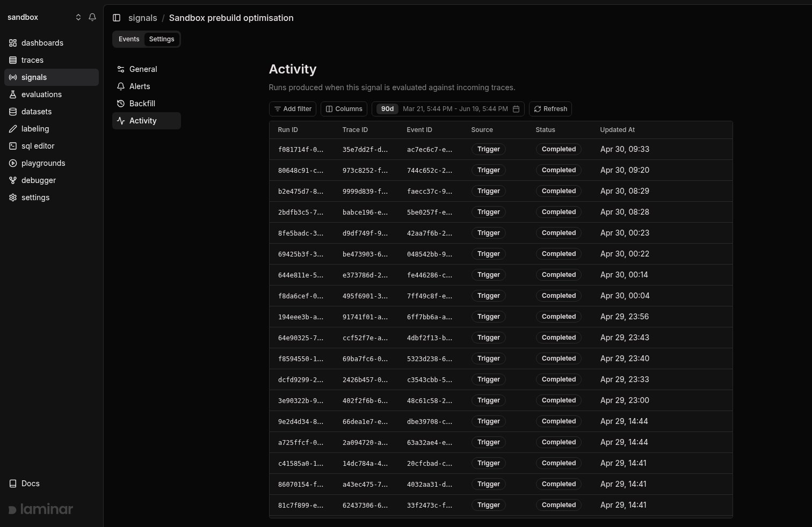Open notifications via the bell icon
812x527 pixels.
tap(92, 17)
